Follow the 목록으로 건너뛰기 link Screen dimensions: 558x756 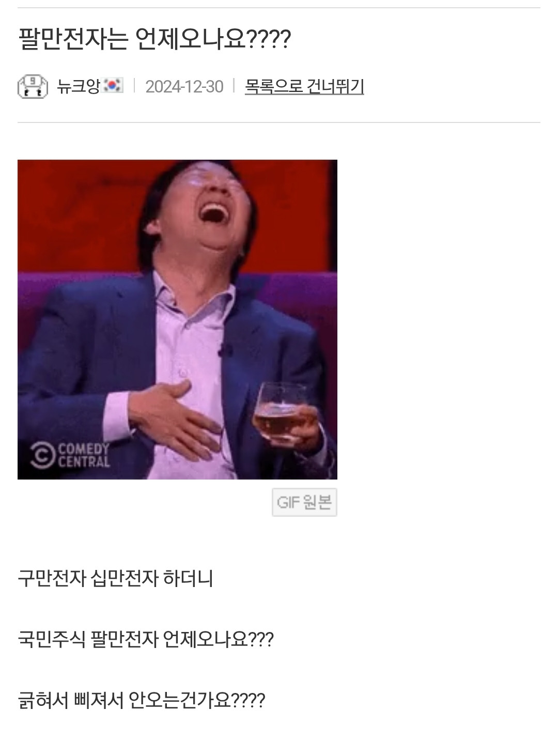304,86
